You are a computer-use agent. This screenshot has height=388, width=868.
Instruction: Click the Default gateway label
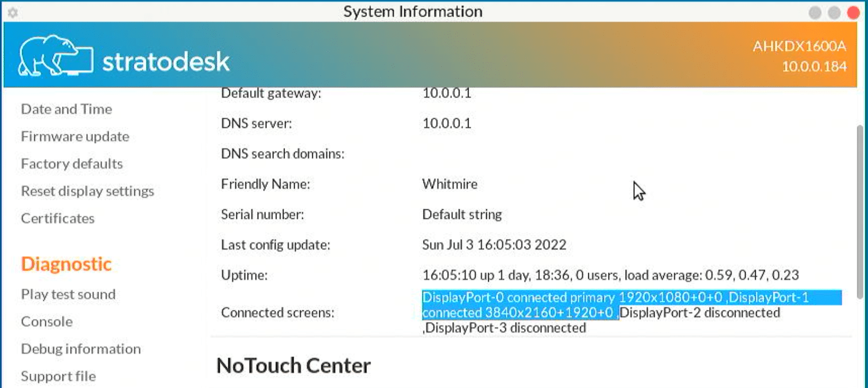click(x=271, y=93)
